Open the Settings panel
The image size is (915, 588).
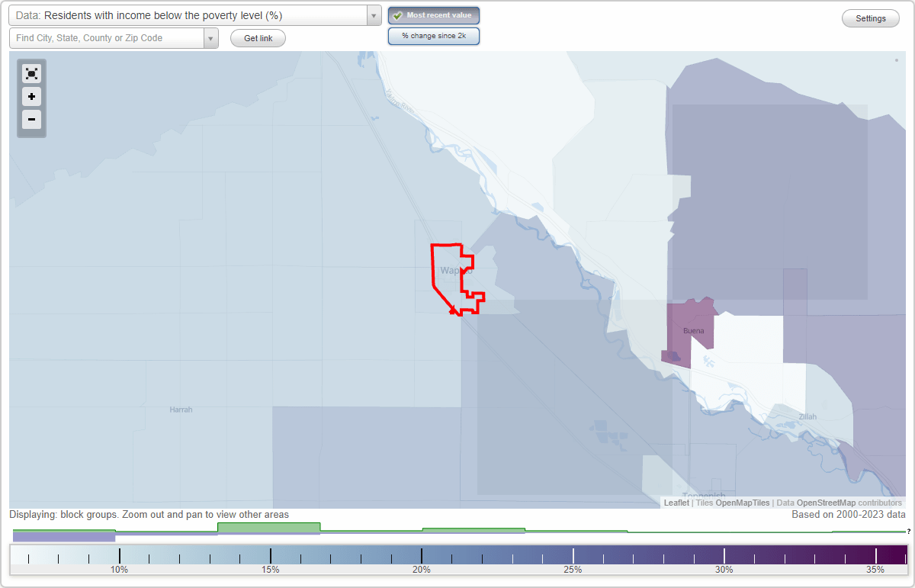(x=870, y=18)
